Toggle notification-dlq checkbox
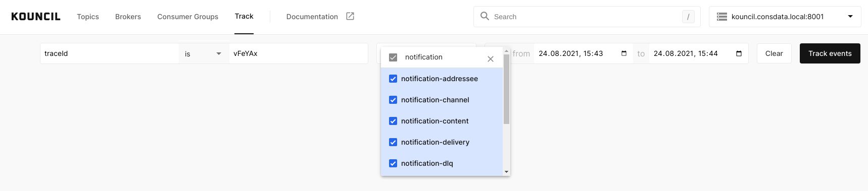Viewport: 868px width, 191px height. coord(393,163)
